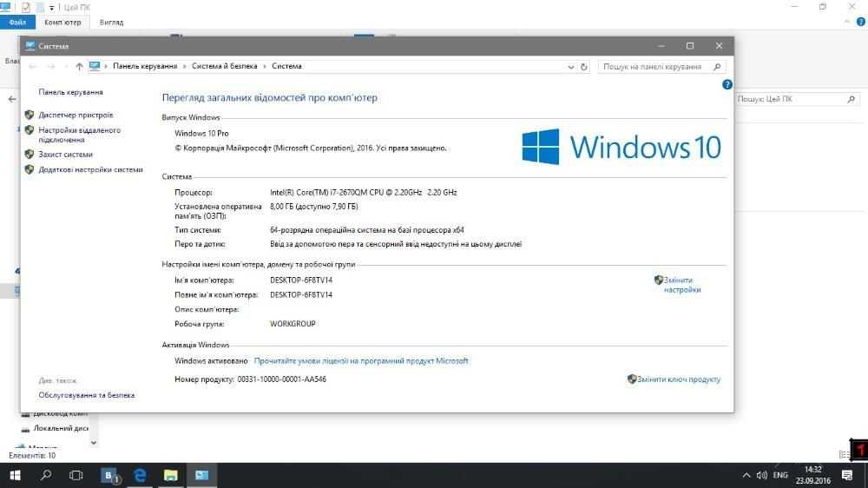The height and width of the screenshot is (488, 868).
Task: Open Device Manager link (Диспетчер пристроїв)
Action: tap(76, 115)
